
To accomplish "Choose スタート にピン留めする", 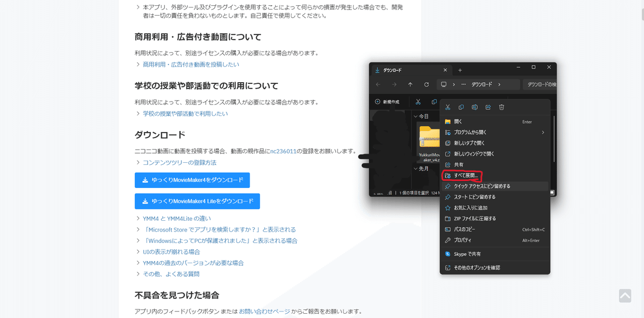I will coord(495,197).
